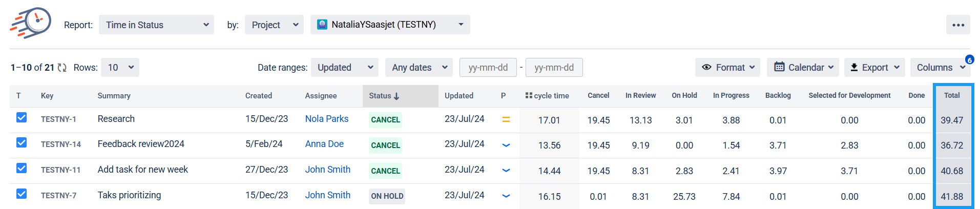980x209 pixels.
Task: Refresh the issue list with reload icon
Action: [x=62, y=68]
